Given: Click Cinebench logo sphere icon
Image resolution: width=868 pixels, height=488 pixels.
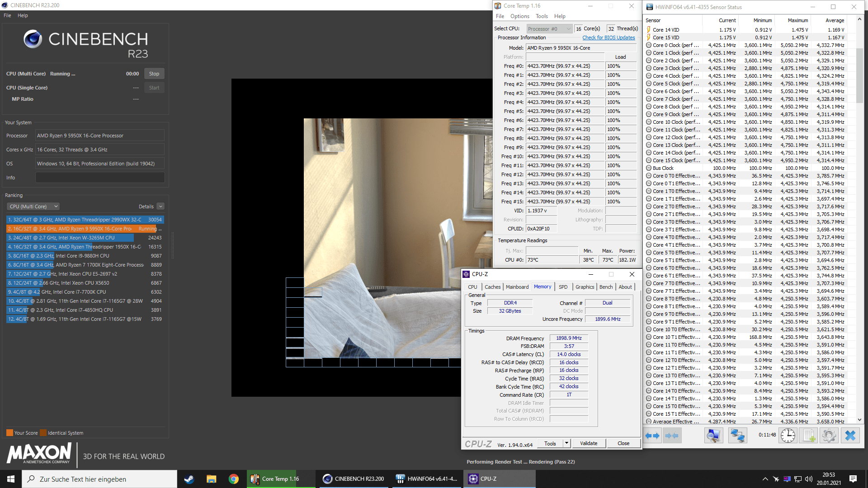Looking at the screenshot, I should coord(33,39).
